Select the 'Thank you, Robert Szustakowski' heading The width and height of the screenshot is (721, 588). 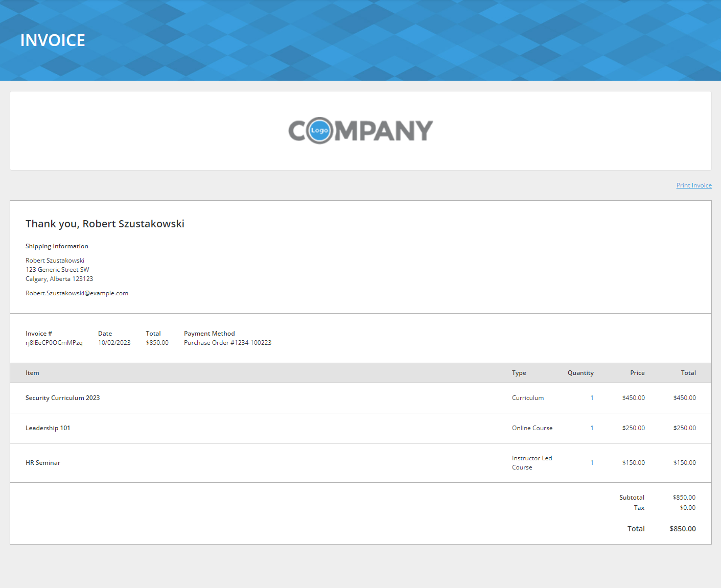click(x=105, y=224)
